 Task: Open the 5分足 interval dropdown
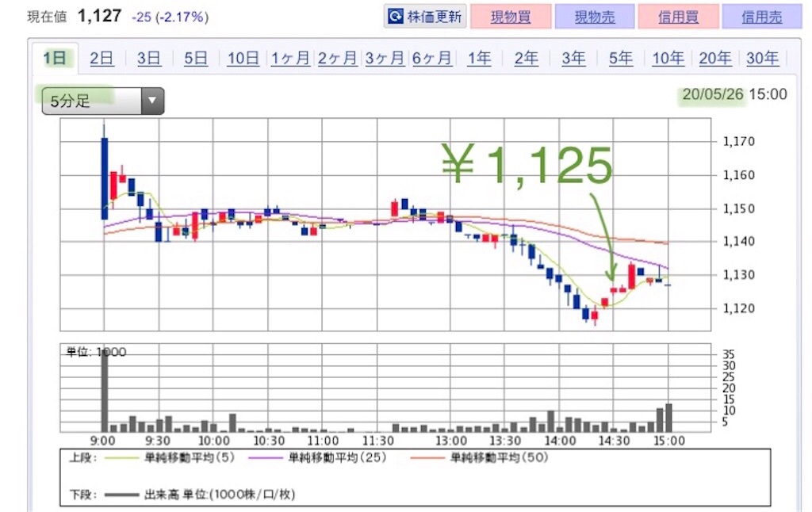tap(103, 101)
